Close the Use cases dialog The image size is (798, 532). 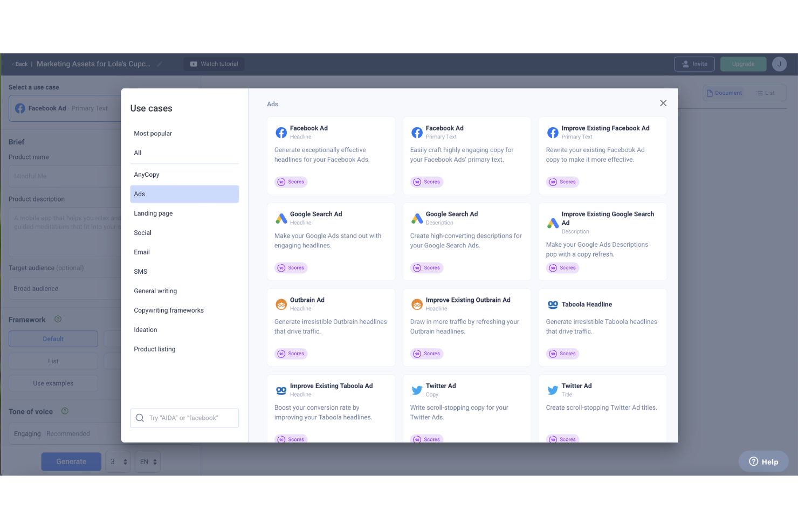(x=663, y=103)
